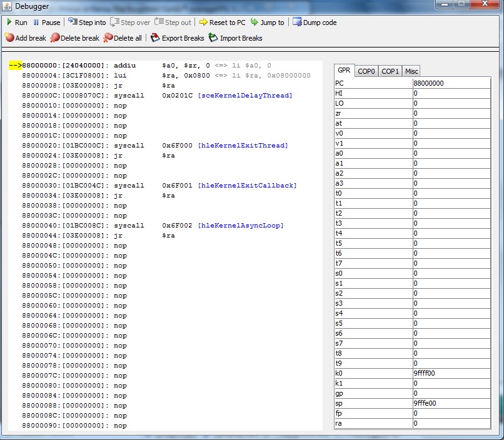The width and height of the screenshot is (504, 440).
Task: Click Reset to PC
Action: (222, 22)
